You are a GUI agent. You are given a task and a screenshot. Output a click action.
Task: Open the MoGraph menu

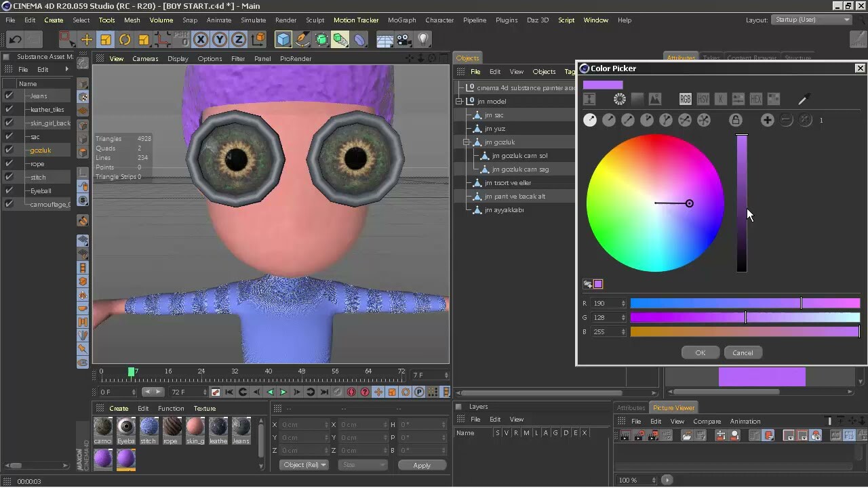401,20
